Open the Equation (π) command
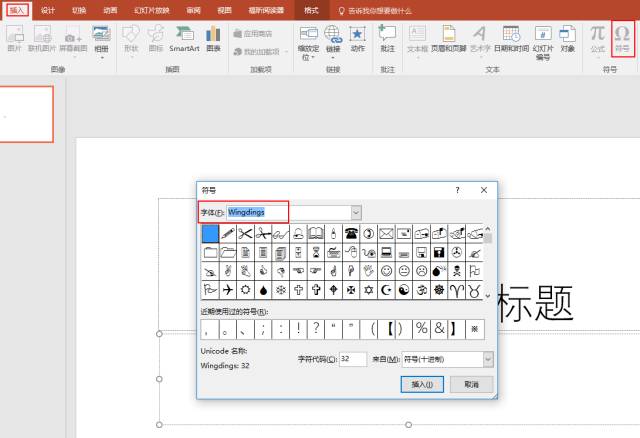The image size is (640, 438). click(x=598, y=39)
